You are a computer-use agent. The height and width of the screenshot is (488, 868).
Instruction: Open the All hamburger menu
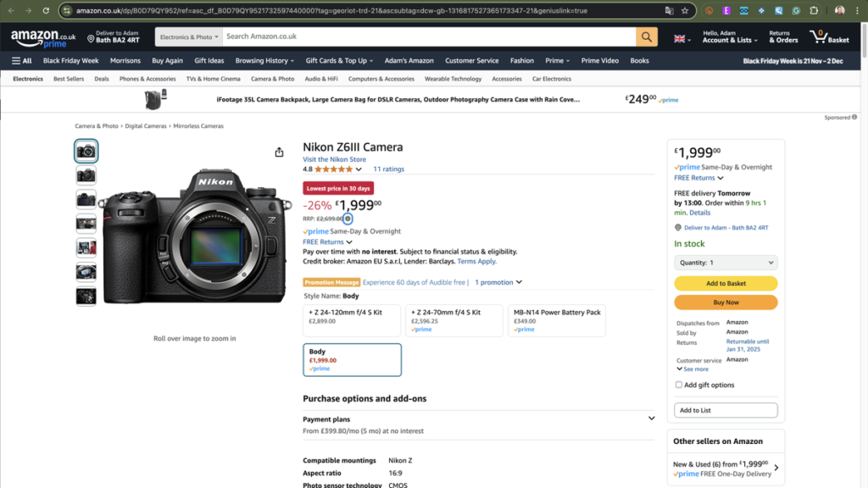[x=21, y=61]
